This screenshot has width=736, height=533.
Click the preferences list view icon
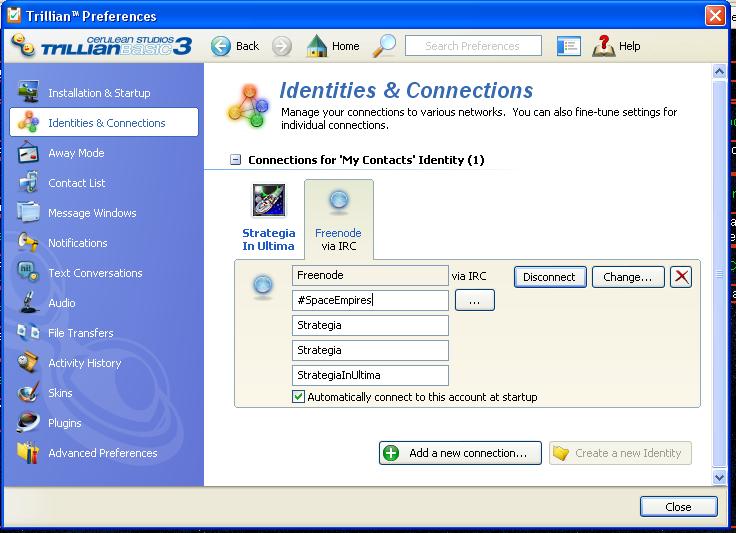tap(568, 46)
